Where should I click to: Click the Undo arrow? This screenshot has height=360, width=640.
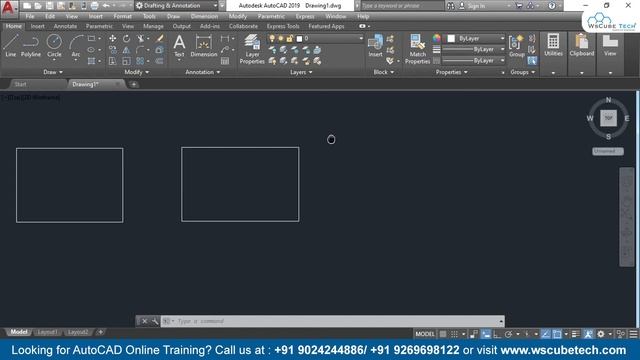[x=106, y=6]
